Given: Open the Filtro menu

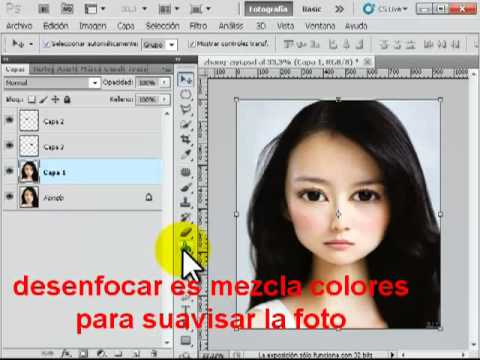Looking at the screenshot, I should click(198, 26).
